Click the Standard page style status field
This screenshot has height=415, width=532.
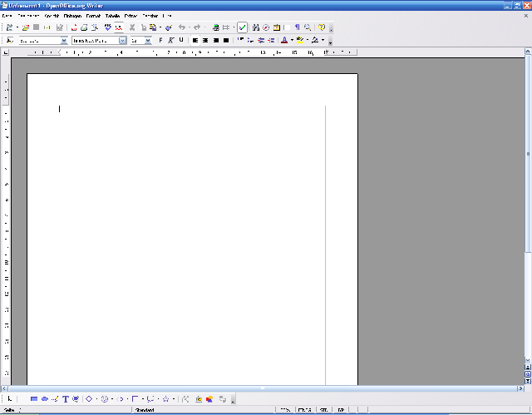(203, 410)
